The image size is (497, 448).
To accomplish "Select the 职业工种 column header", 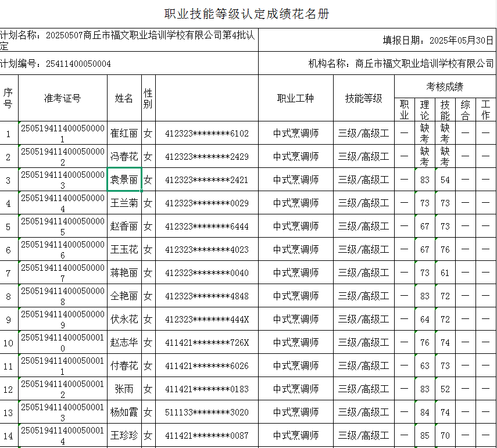I will 296,98.
